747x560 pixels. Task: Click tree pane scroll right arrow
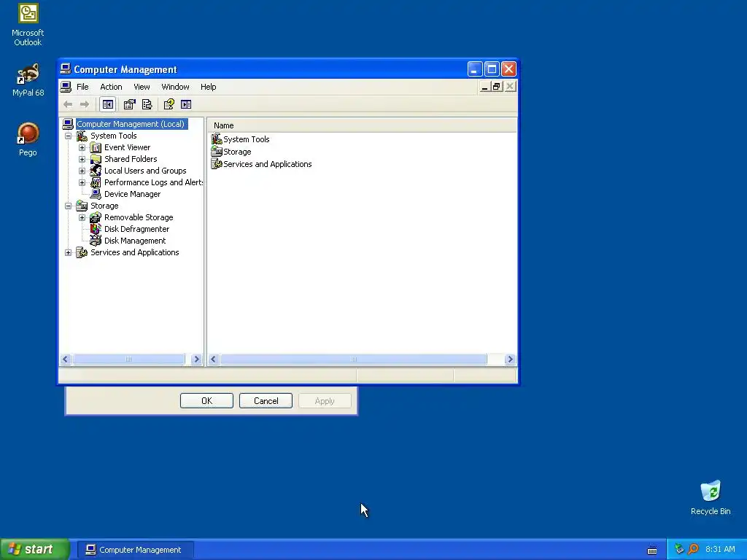196,359
